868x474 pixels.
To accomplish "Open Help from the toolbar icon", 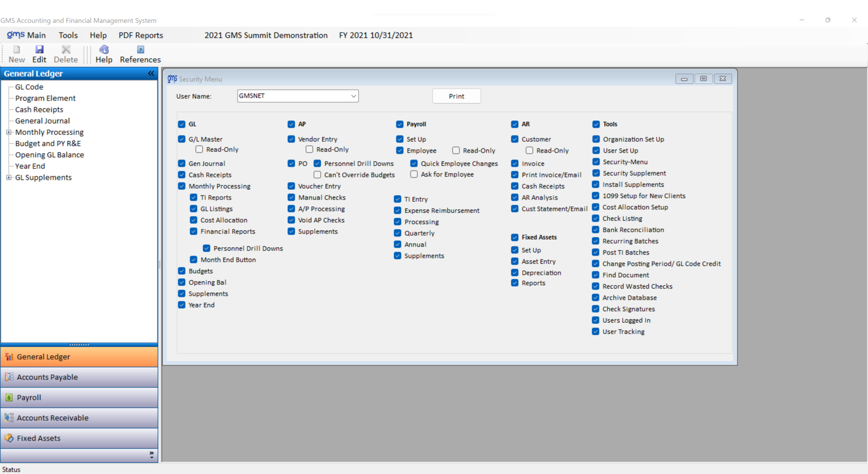I will 104,50.
